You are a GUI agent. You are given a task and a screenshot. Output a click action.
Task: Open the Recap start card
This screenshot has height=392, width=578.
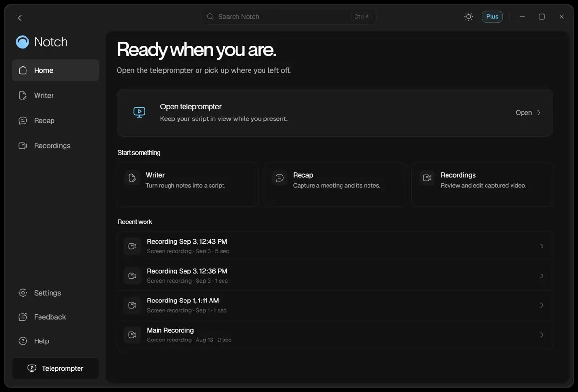335,184
